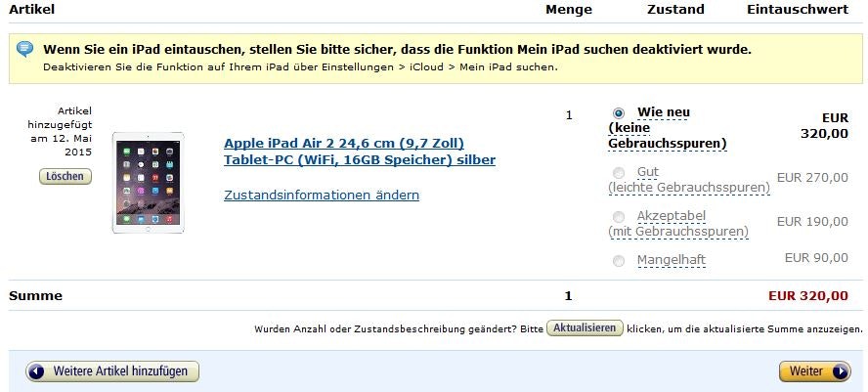Click the 'Akzeptabel' condition label

click(x=672, y=215)
